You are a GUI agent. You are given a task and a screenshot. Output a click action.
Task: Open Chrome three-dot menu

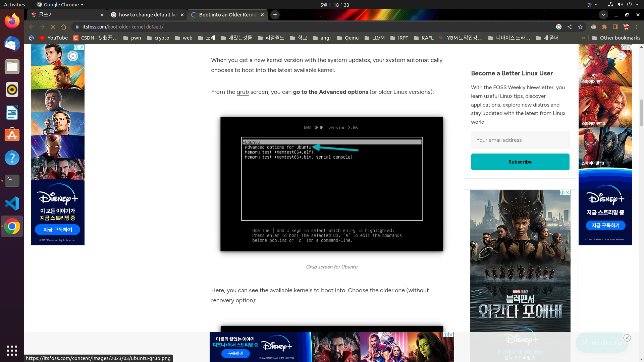coord(637,27)
